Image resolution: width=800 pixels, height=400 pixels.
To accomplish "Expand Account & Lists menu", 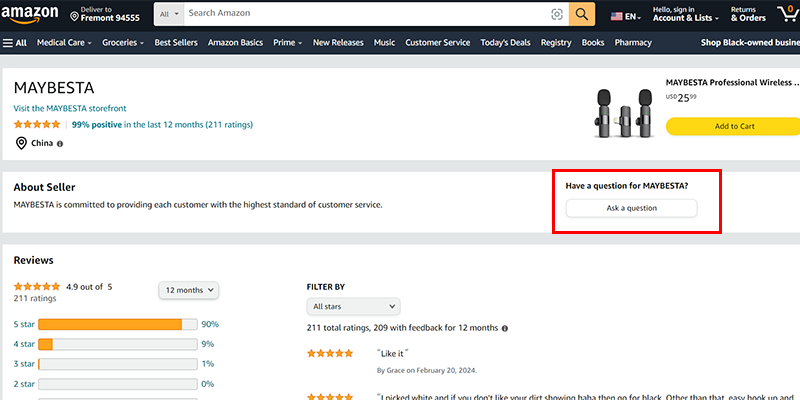I will click(686, 14).
